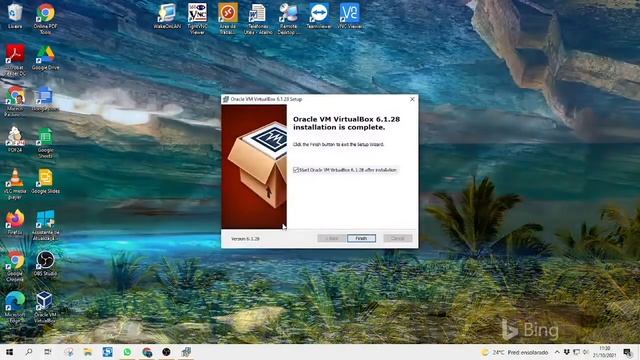Open the volume tray icon
This screenshot has width=640, height=360.
point(586,352)
